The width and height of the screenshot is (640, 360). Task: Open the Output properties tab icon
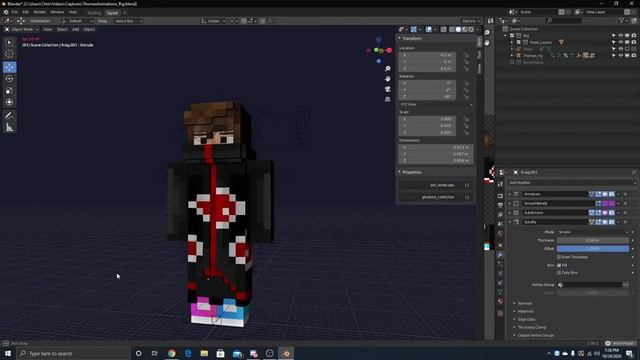(500, 205)
